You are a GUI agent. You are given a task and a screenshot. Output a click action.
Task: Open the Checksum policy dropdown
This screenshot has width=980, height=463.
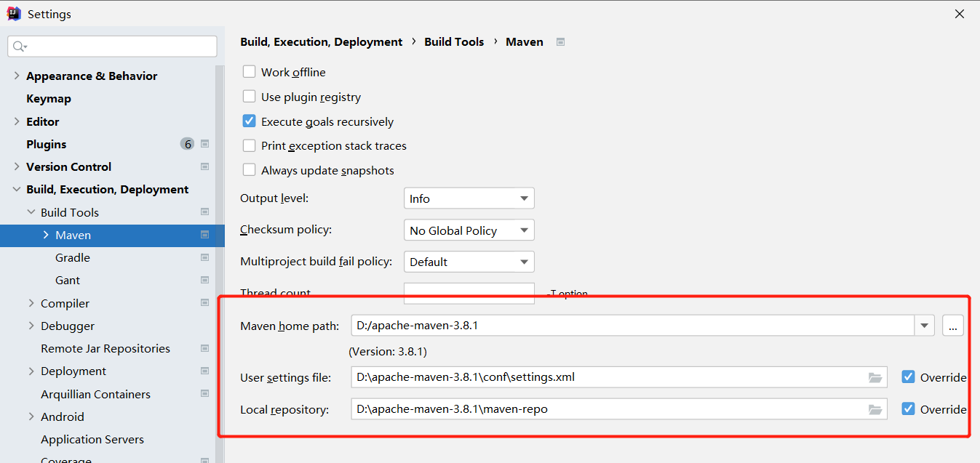(469, 230)
